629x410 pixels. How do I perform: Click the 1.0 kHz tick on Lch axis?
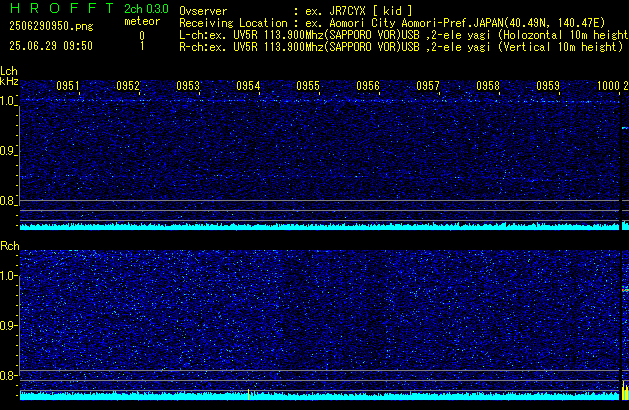[x=8, y=101]
